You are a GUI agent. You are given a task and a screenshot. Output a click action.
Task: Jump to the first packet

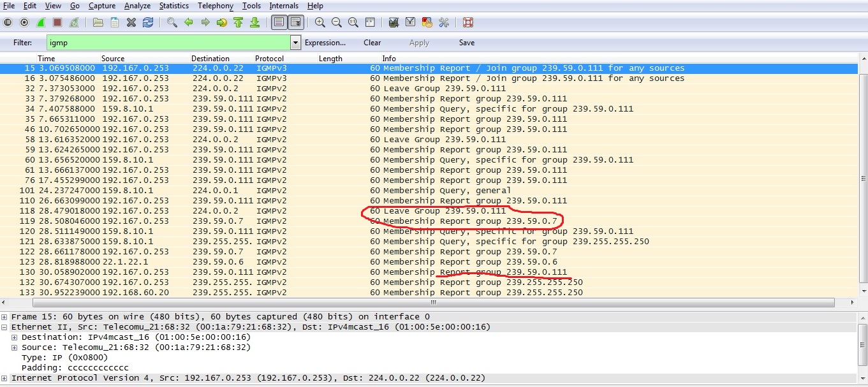(239, 22)
